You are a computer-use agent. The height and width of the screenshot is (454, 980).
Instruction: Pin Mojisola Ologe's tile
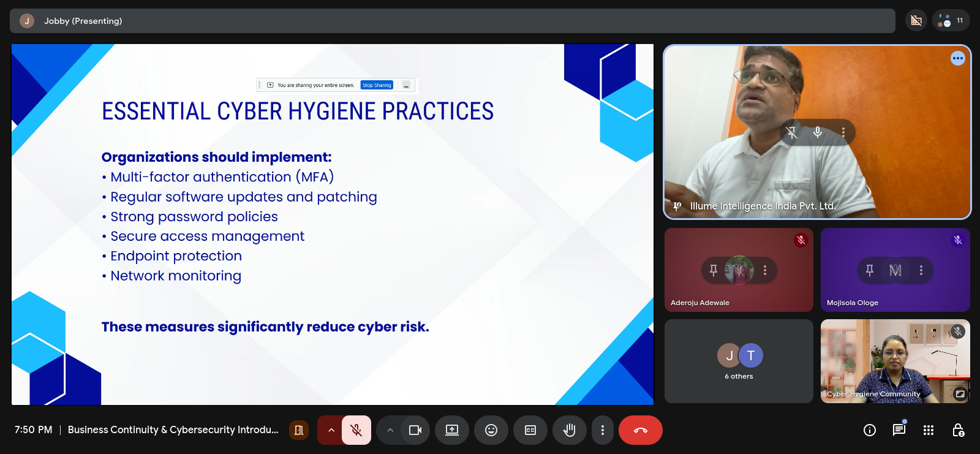pos(869,270)
